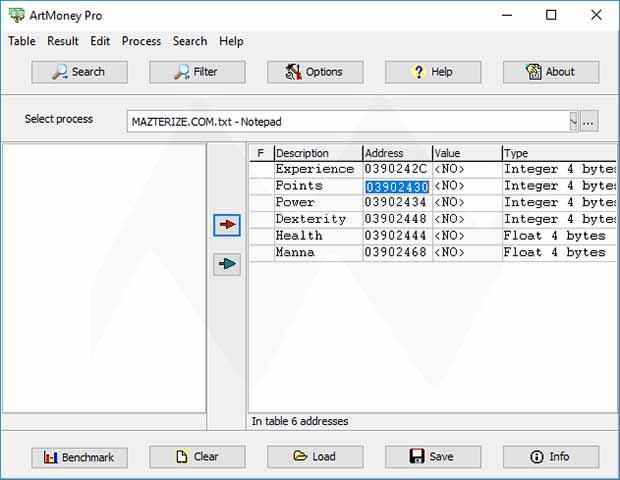Image resolution: width=620 pixels, height=480 pixels.
Task: Sort by the Description column header
Action: click(x=317, y=153)
